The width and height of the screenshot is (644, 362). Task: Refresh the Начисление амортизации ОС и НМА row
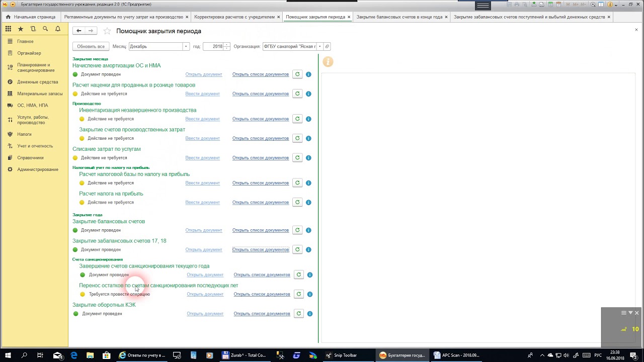[x=297, y=74]
